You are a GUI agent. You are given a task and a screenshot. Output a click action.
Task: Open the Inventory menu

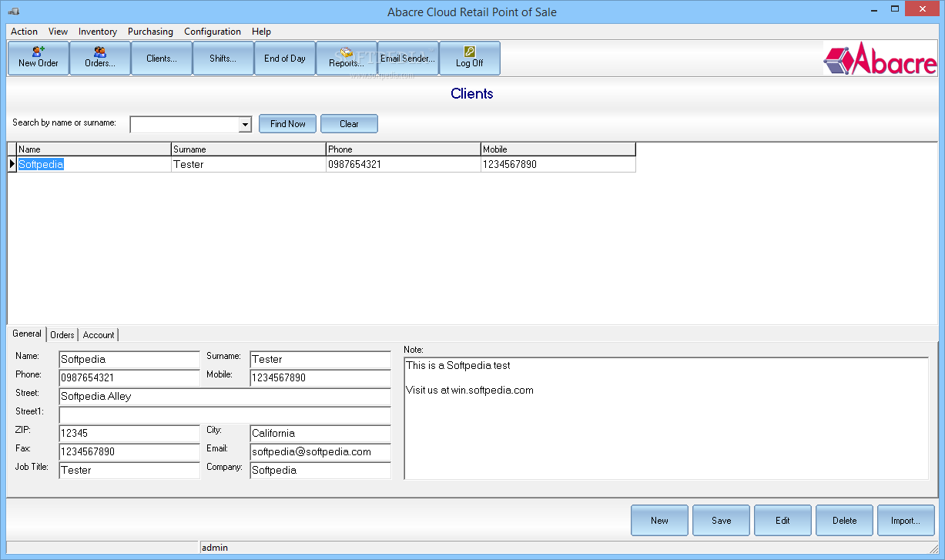[x=98, y=32]
